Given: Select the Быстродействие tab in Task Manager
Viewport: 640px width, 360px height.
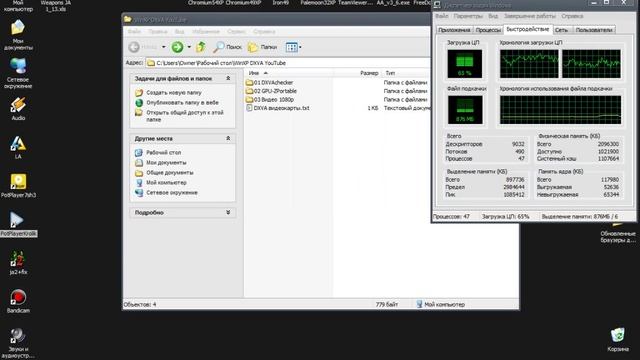Looking at the screenshot, I should [528, 29].
